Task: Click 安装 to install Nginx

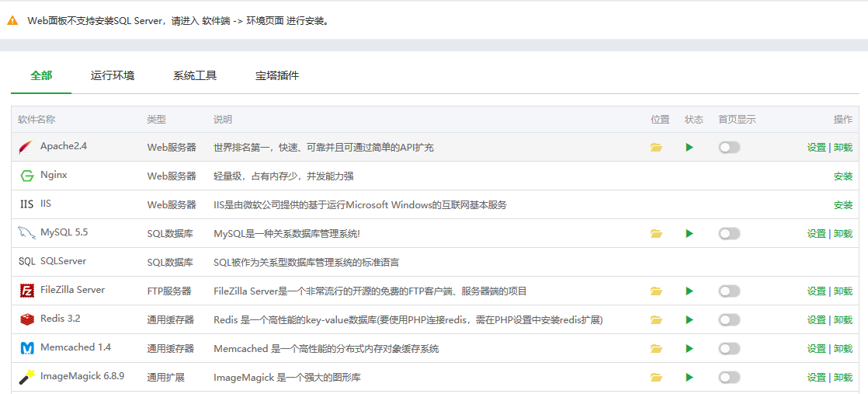Action: [843, 176]
